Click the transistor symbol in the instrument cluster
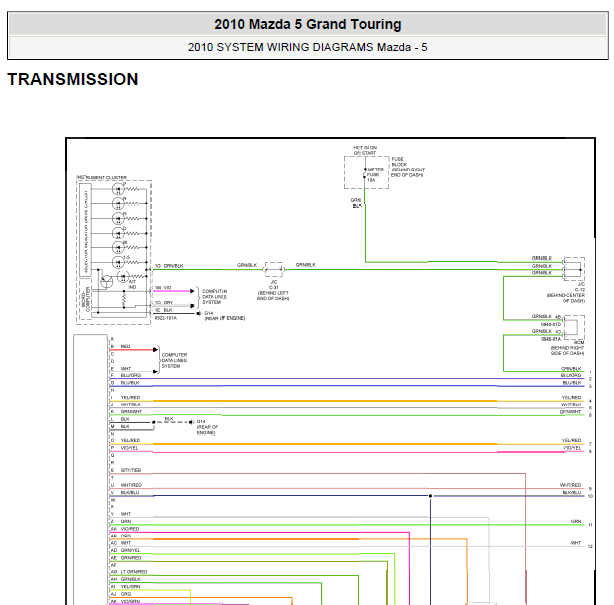Viewport: 614px width, 605px height. (x=107, y=281)
